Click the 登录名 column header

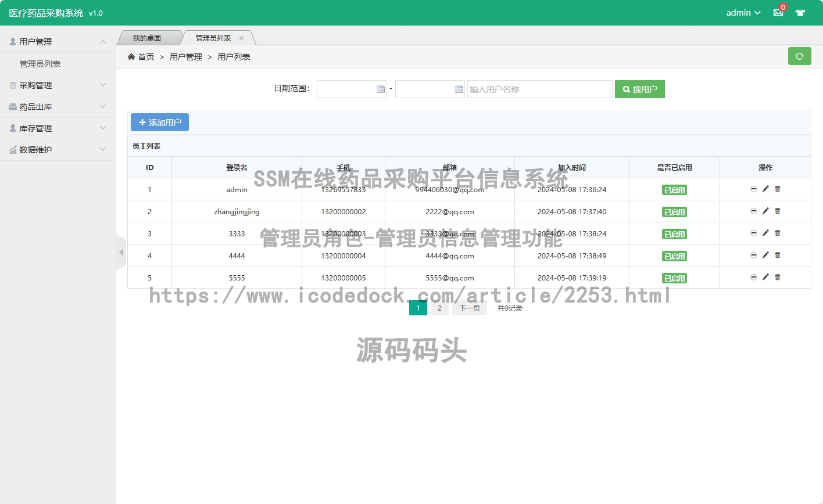[x=237, y=168]
